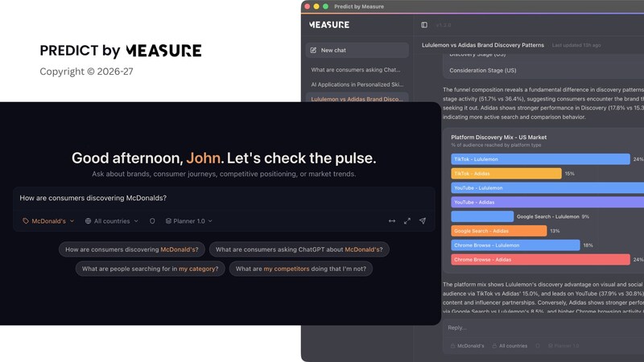Select suggestion about consumers asking ChatGPT

tap(299, 249)
